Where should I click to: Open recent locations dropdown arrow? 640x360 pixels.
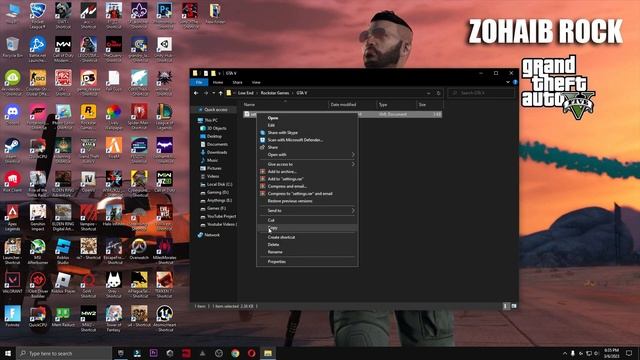pyautogui.click(x=213, y=93)
